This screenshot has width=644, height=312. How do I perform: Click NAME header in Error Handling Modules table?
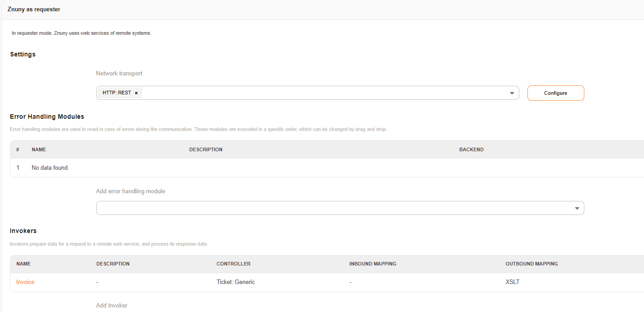[39, 149]
